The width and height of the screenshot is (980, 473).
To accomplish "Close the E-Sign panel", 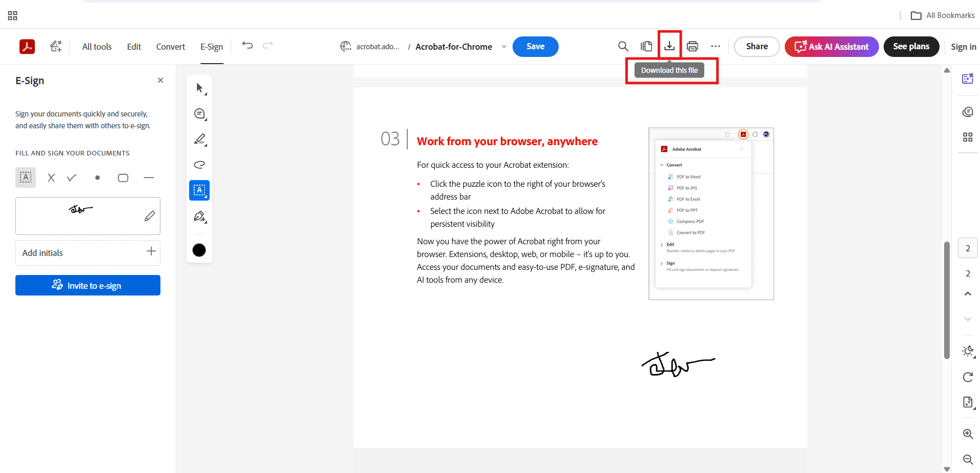I will [x=160, y=80].
